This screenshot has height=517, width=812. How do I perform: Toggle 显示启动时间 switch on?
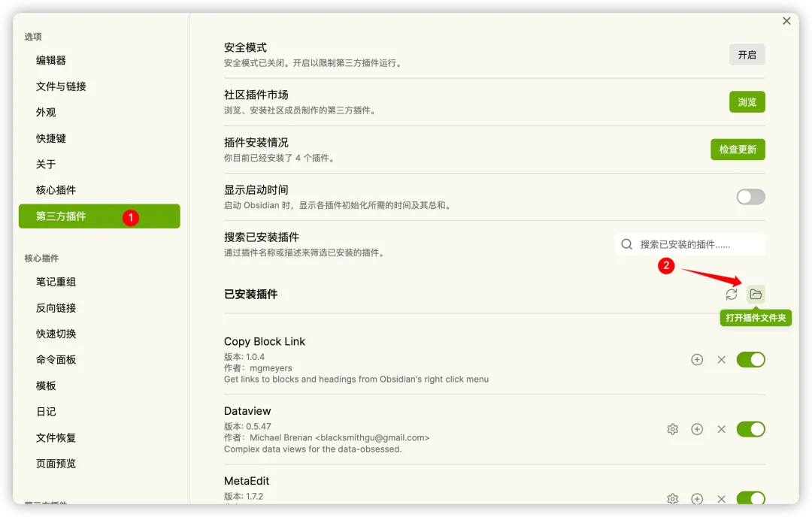(750, 197)
